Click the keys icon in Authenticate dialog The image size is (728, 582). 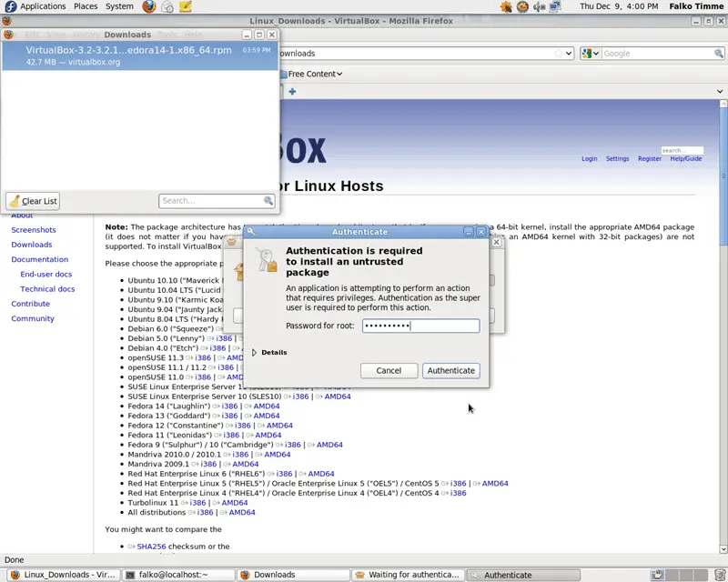coord(268,259)
